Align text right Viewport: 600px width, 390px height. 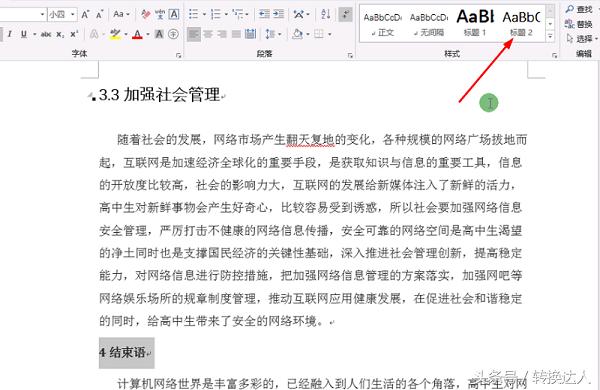click(222, 34)
